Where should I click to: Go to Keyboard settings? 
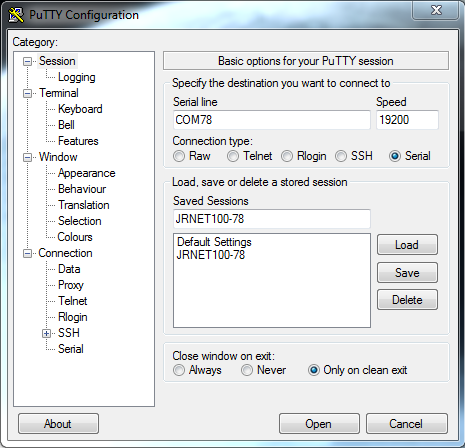click(x=80, y=109)
